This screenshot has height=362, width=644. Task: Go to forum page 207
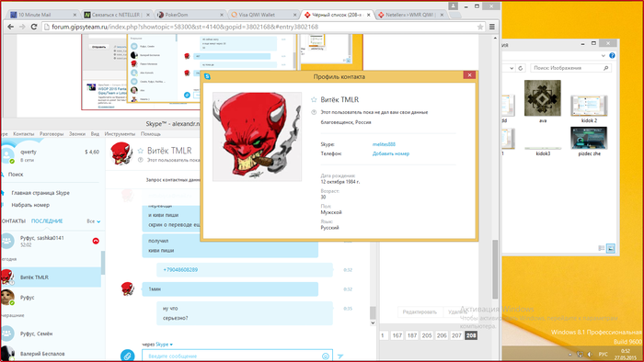click(x=456, y=335)
